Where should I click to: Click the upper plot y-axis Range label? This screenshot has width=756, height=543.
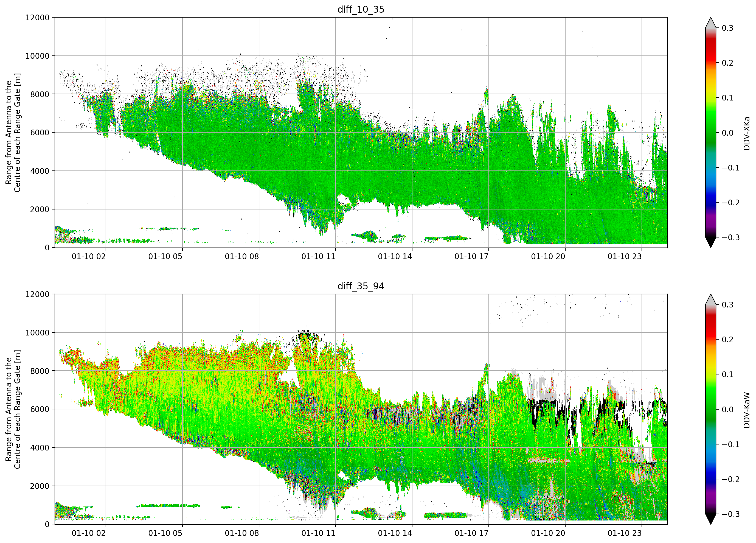click(x=13, y=132)
